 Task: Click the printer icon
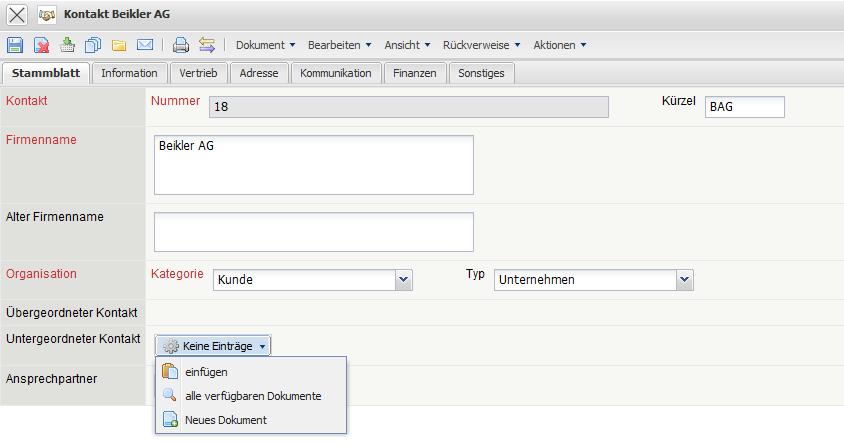[x=181, y=45]
